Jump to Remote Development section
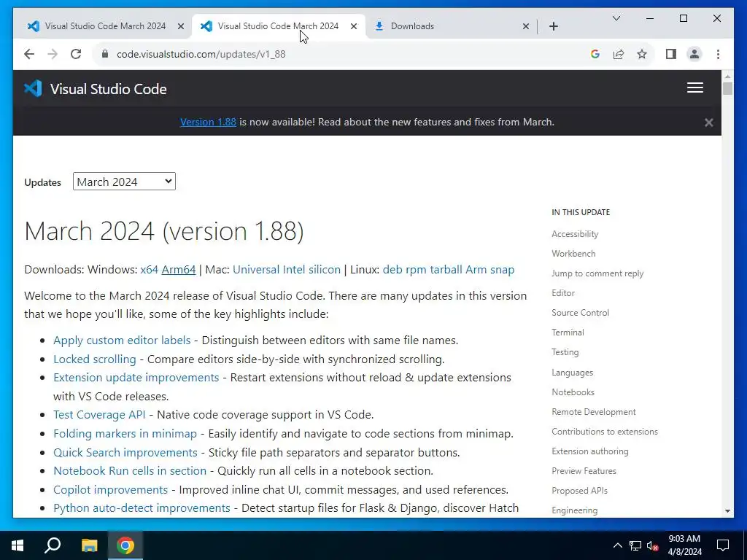Viewport: 747px width, 560px height. pyautogui.click(x=594, y=411)
